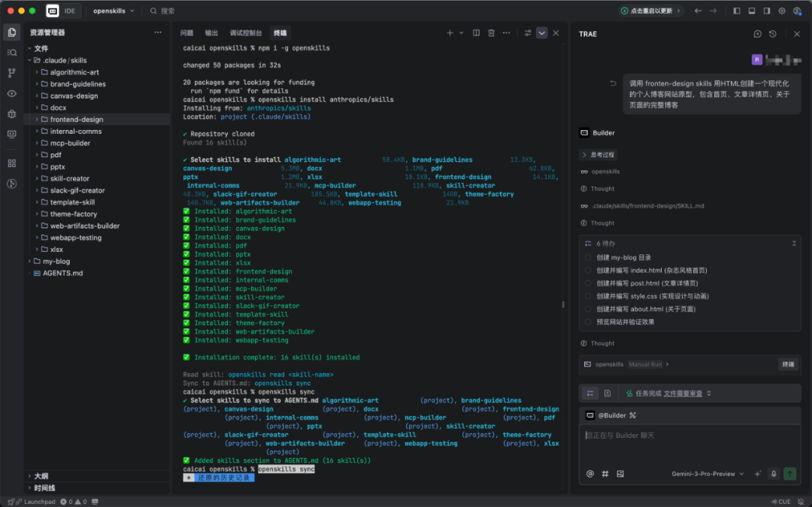Check the 预览网站并验证效果 todo circle
This screenshot has width=812, height=507.
pyautogui.click(x=588, y=322)
